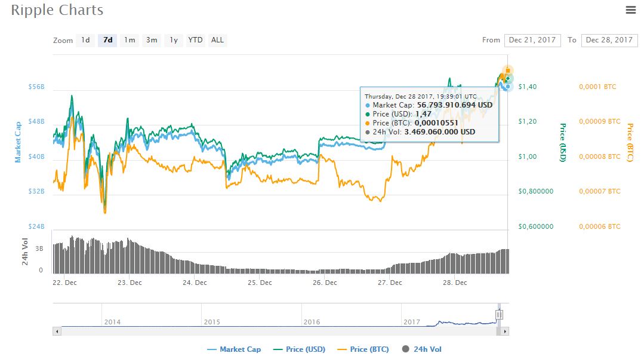Click the 3B volume axis label
Viewport: 644px width, 359px height.
39,249
